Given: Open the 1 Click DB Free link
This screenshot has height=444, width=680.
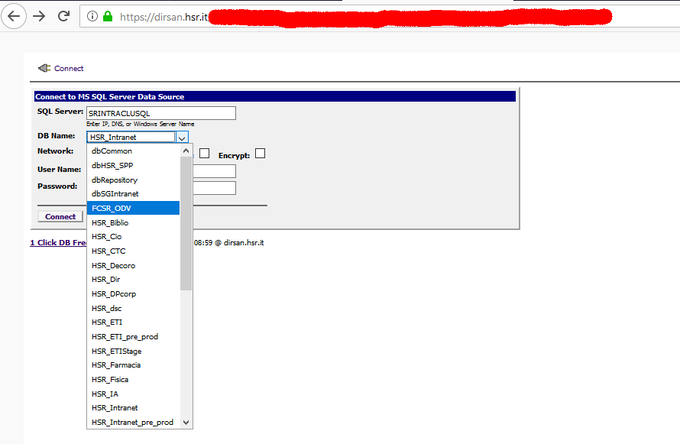Looking at the screenshot, I should tap(58, 243).
